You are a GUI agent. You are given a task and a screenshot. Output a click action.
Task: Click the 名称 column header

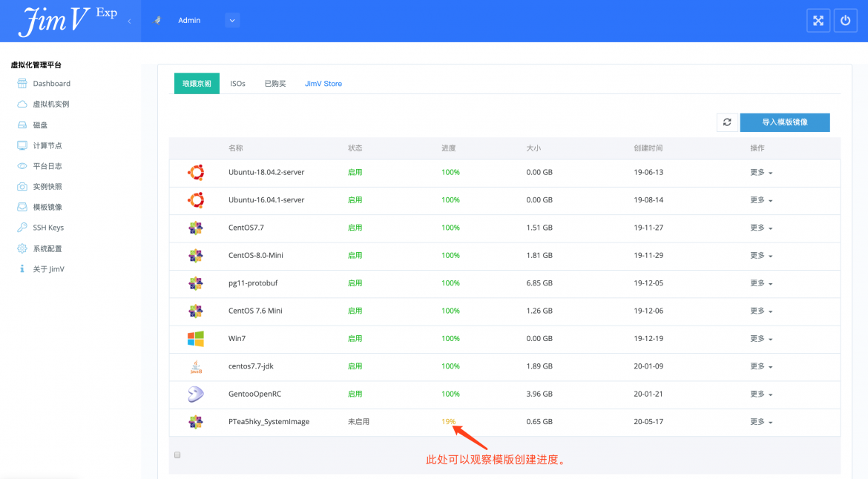[x=236, y=148]
